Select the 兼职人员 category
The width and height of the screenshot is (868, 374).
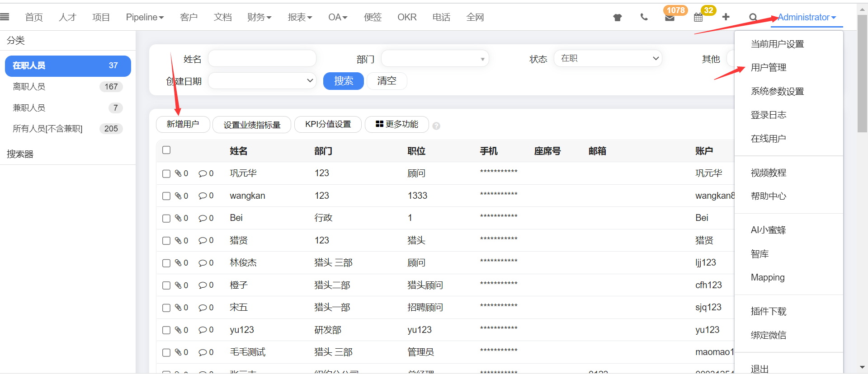[x=68, y=108]
